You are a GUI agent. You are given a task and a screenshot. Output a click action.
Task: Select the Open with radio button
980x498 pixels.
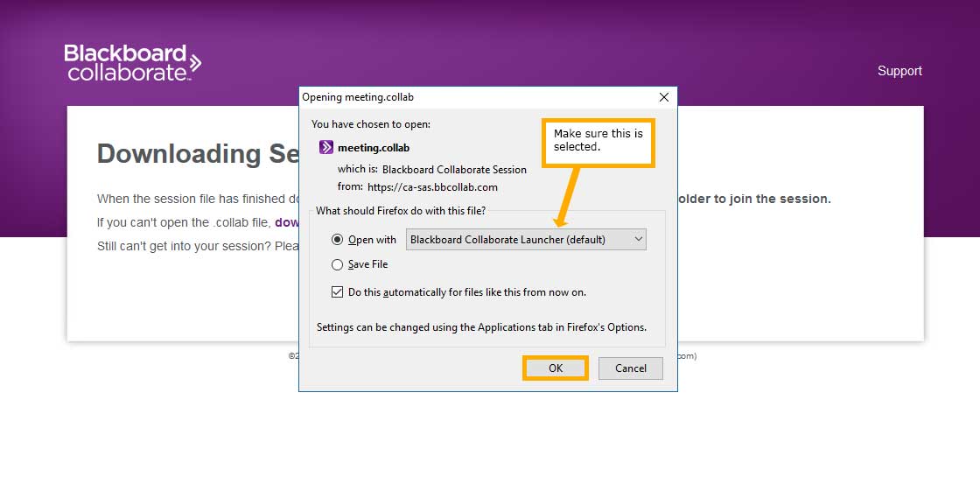[338, 239]
